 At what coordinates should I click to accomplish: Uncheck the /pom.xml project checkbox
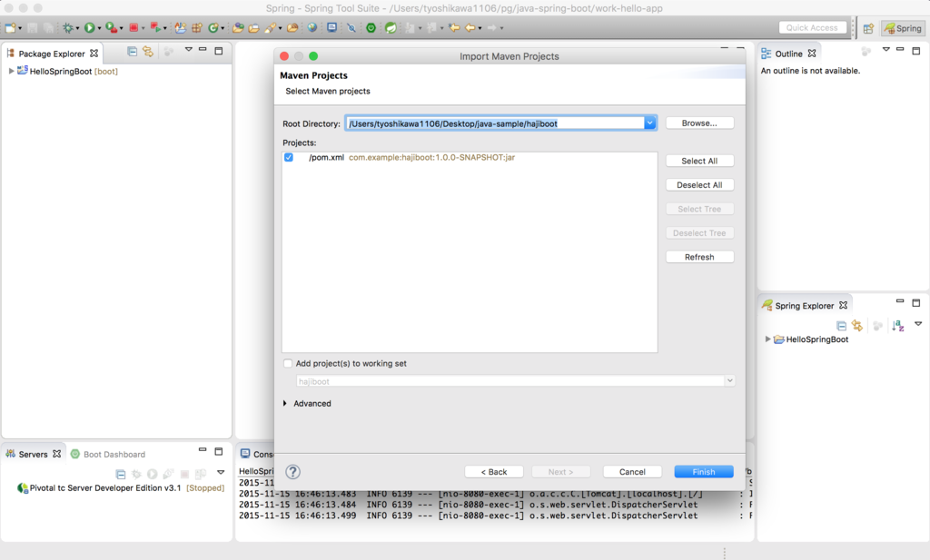[x=289, y=158]
